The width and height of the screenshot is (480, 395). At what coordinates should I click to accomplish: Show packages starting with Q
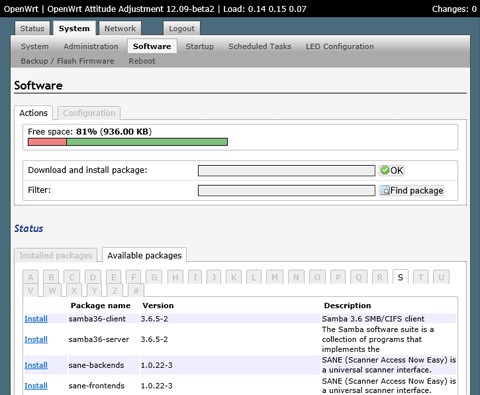[359, 277]
